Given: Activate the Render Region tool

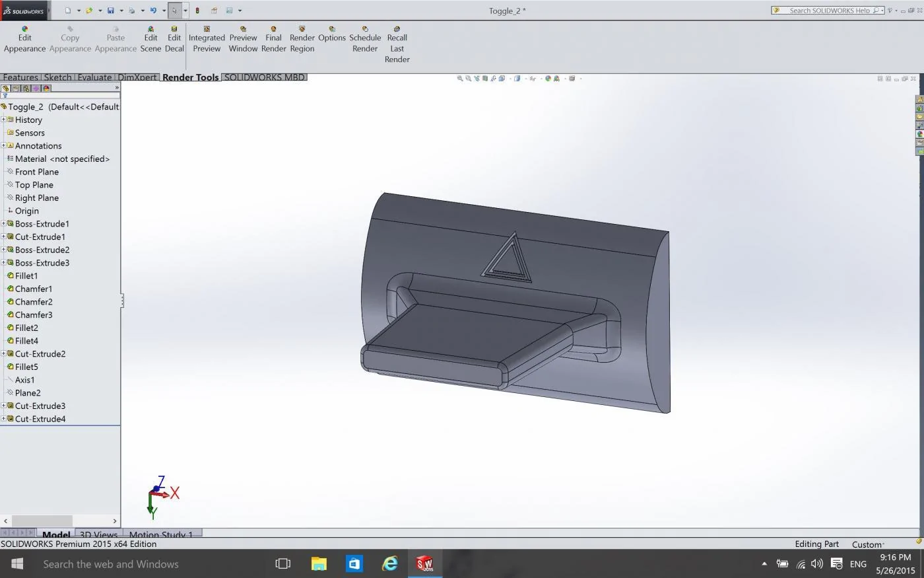Looking at the screenshot, I should click(302, 39).
